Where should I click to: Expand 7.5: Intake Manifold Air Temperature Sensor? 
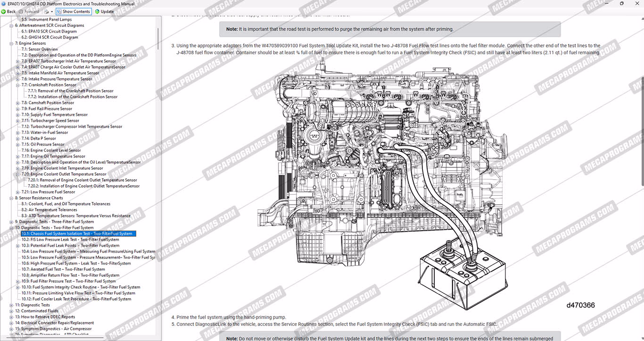coord(18,73)
